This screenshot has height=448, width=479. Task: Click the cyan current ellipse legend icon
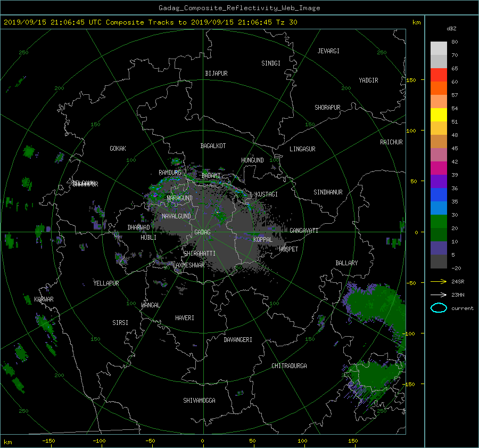pos(439,308)
